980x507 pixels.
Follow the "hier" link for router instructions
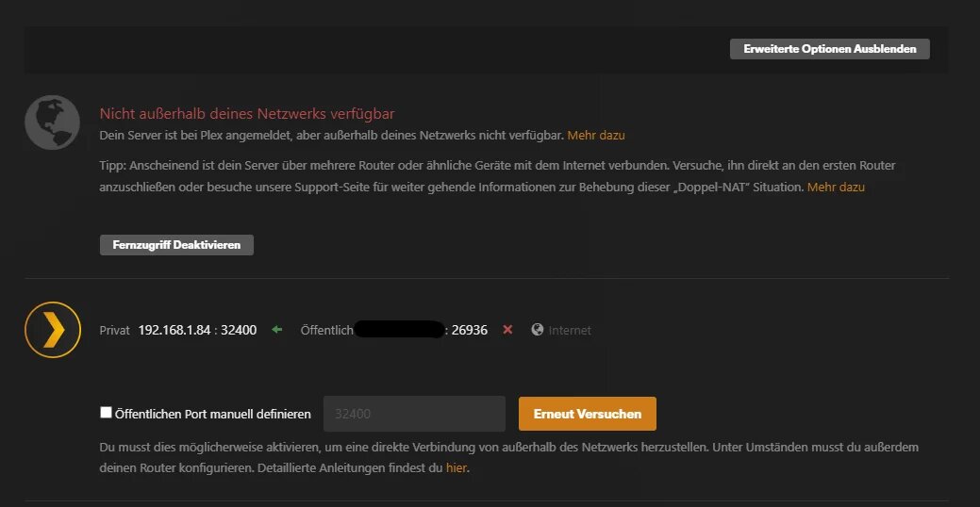pyautogui.click(x=456, y=466)
